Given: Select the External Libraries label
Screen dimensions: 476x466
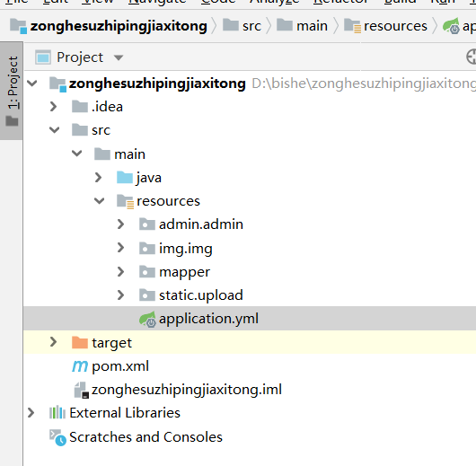Looking at the screenshot, I should [x=125, y=412].
